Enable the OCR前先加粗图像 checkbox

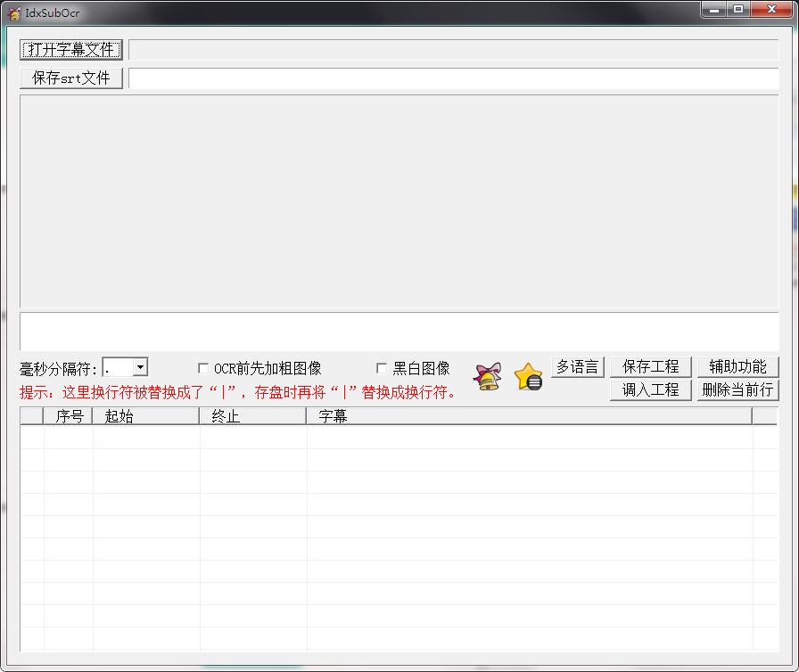click(x=203, y=367)
